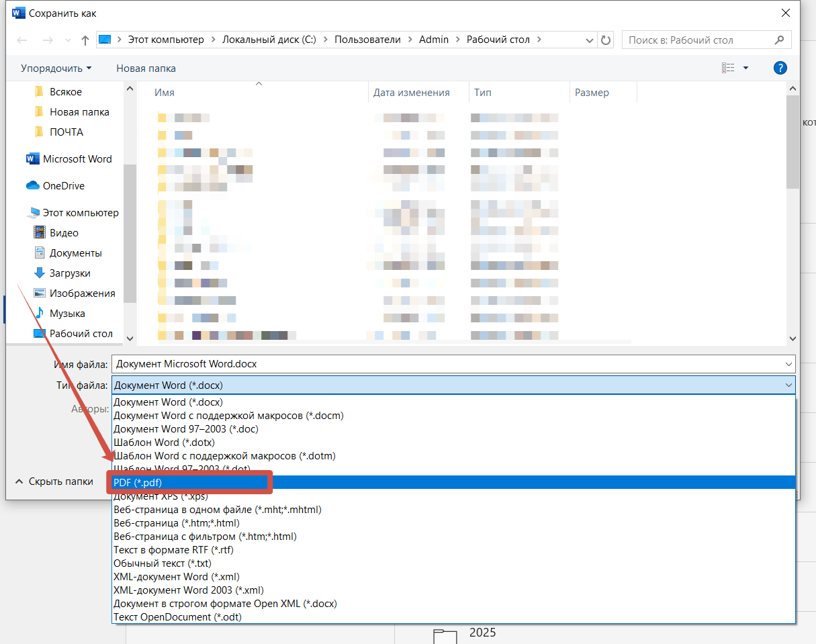Expand the Тип файла combo box

point(787,385)
